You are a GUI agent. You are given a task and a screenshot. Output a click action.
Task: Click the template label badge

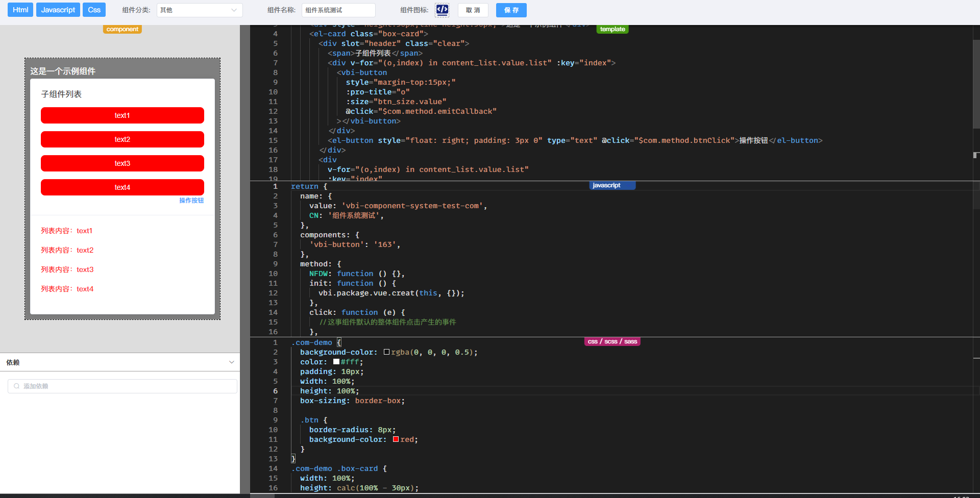click(612, 29)
